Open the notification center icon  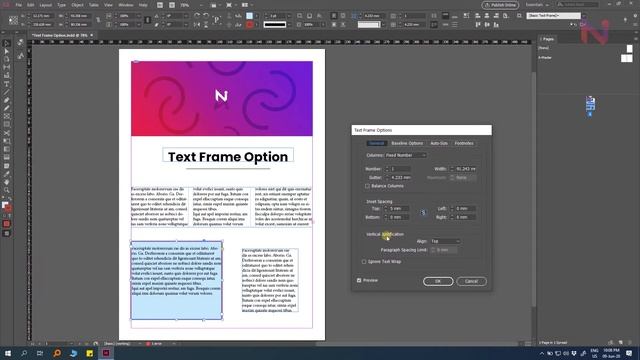point(629,353)
